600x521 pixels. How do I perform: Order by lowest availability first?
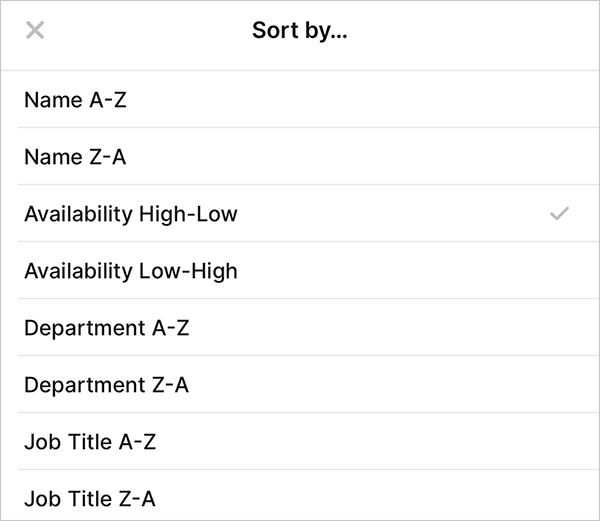coord(131,271)
